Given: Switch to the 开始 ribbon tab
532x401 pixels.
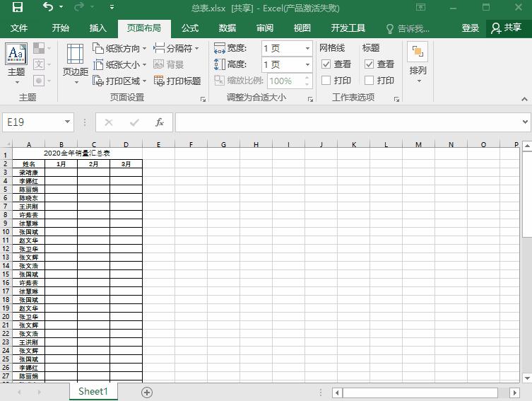Looking at the screenshot, I should [60, 28].
